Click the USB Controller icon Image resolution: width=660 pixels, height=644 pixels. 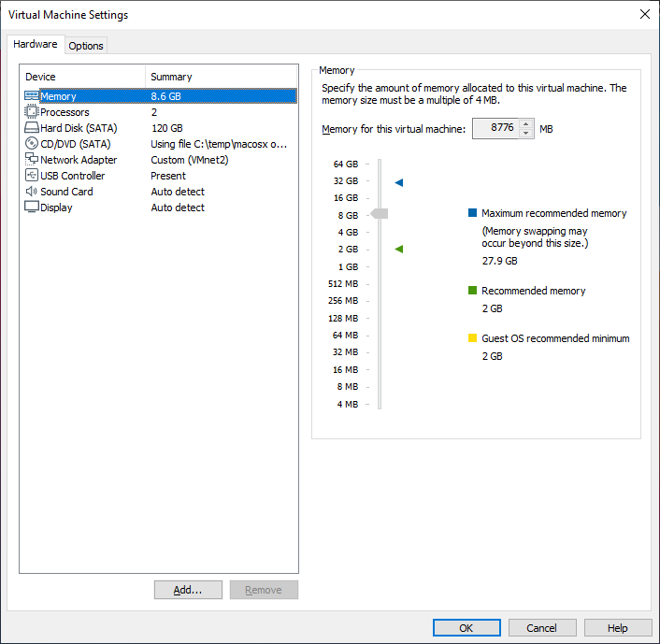coord(32,175)
